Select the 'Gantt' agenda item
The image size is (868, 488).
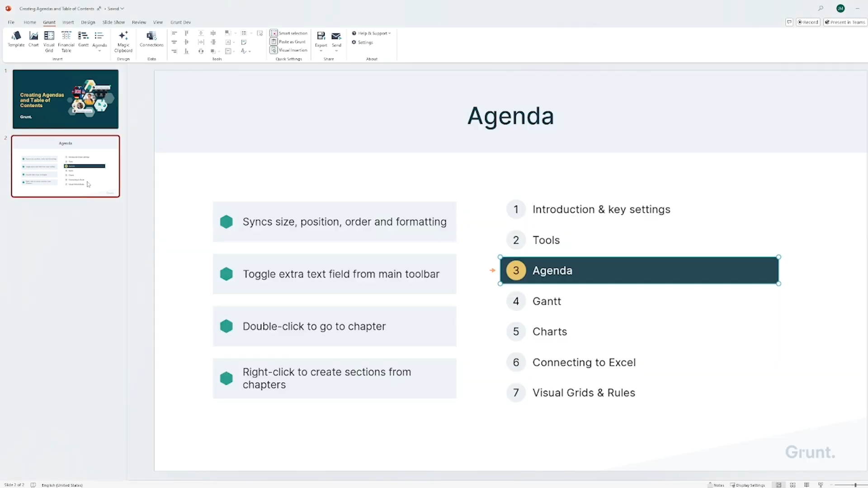tap(547, 301)
